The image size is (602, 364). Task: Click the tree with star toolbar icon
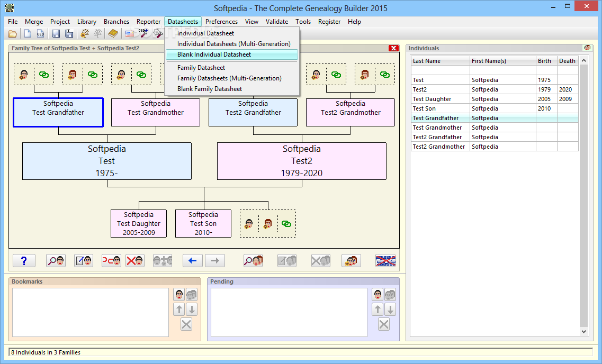pyautogui.click(x=85, y=34)
